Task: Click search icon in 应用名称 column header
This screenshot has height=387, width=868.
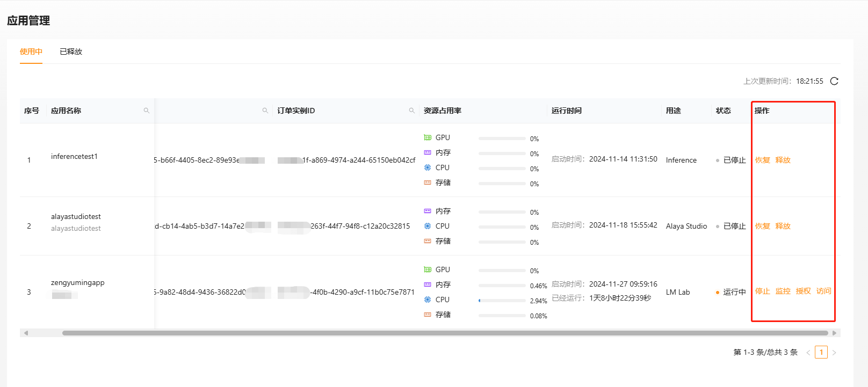Action: click(146, 111)
